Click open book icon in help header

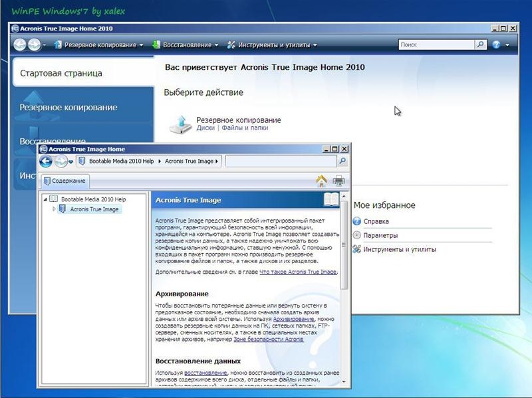pos(331,199)
